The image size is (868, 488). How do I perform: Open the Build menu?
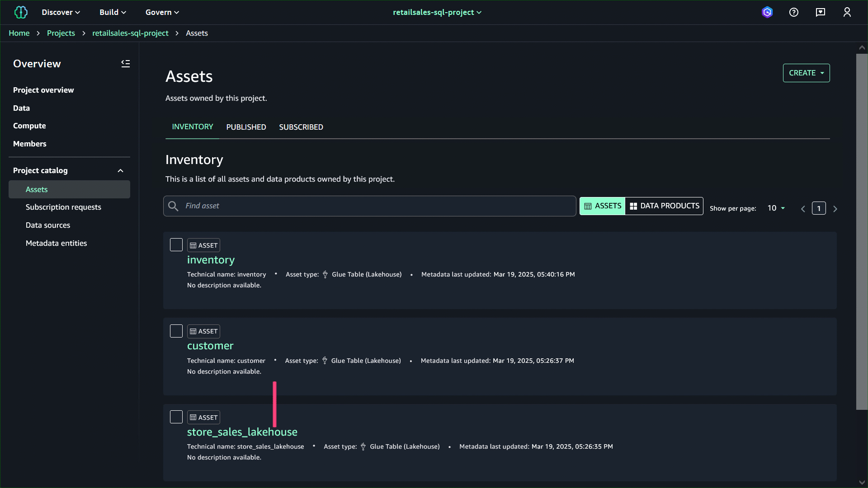pyautogui.click(x=113, y=12)
